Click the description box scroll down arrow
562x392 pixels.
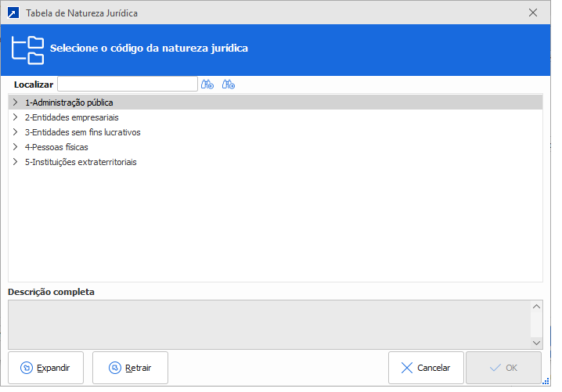click(536, 342)
